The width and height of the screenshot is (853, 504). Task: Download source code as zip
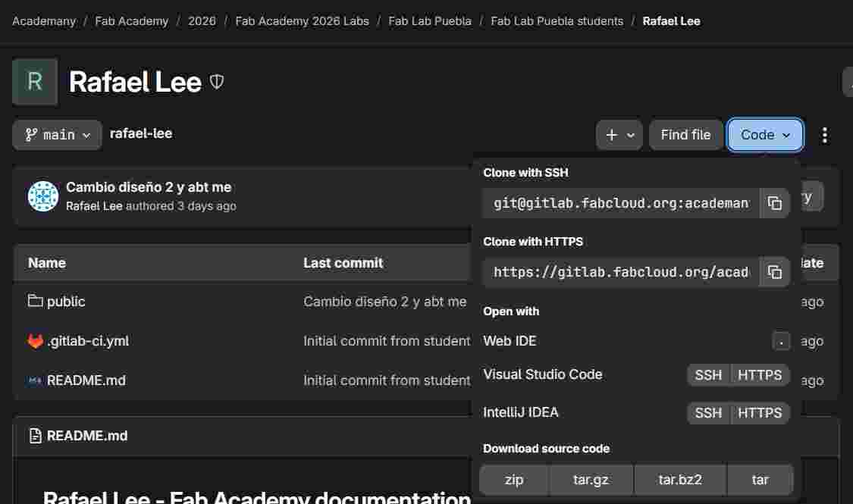(x=514, y=480)
